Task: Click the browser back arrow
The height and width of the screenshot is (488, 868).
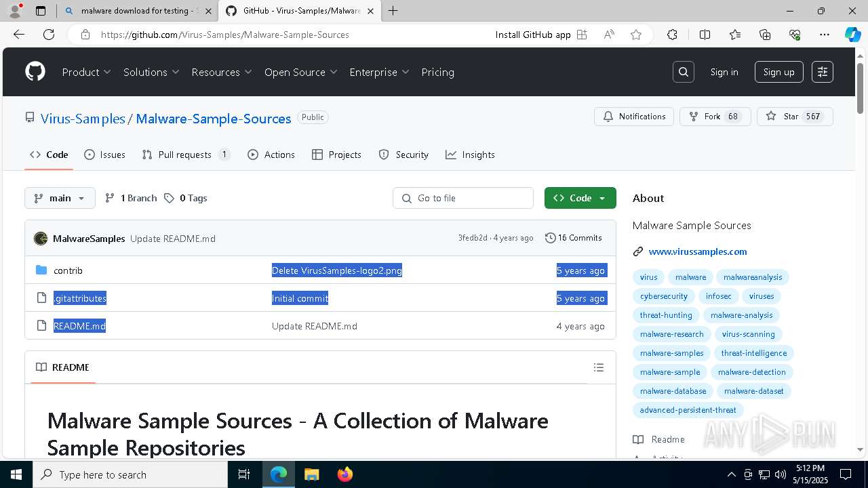Action: (x=19, y=35)
